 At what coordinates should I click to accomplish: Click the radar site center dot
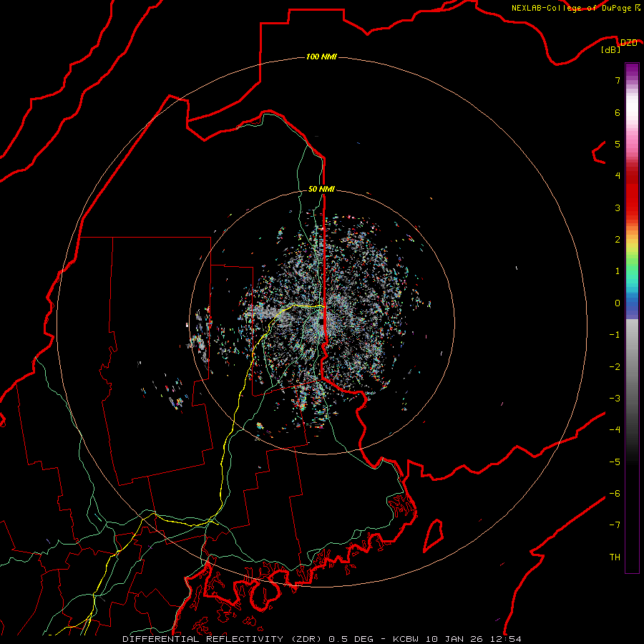pyautogui.click(x=321, y=321)
